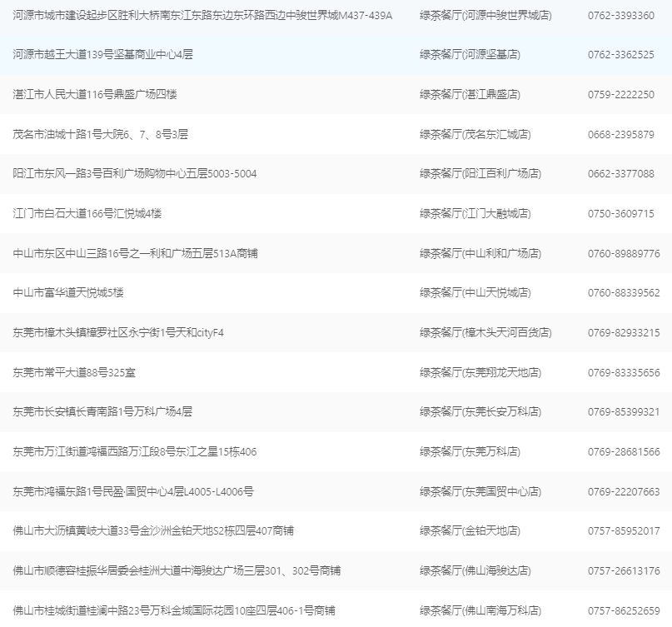Select address 东莞市鸿福东路1号民盈·国贸中心4层L4005-L4006号
This screenshot has width=672, height=627.
(133, 491)
